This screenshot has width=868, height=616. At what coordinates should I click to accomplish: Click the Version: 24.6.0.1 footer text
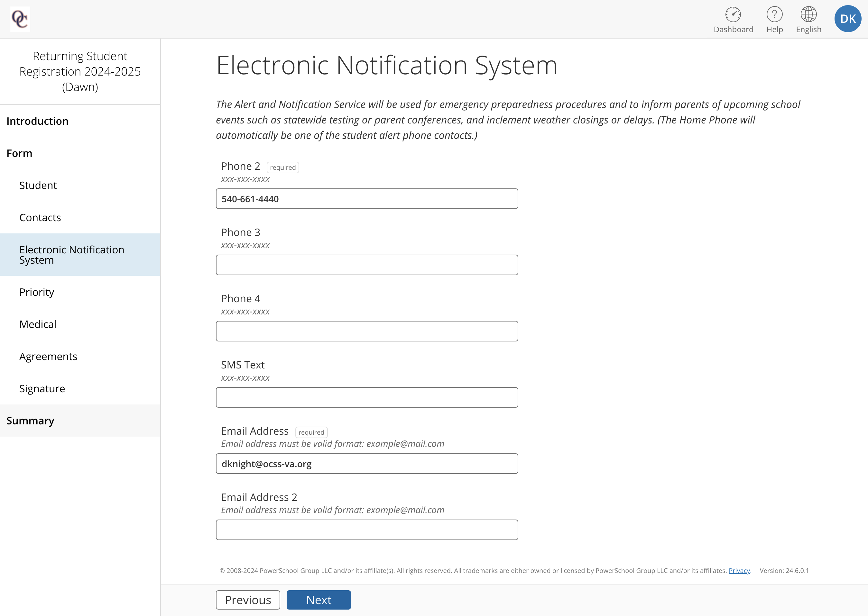pyautogui.click(x=784, y=571)
